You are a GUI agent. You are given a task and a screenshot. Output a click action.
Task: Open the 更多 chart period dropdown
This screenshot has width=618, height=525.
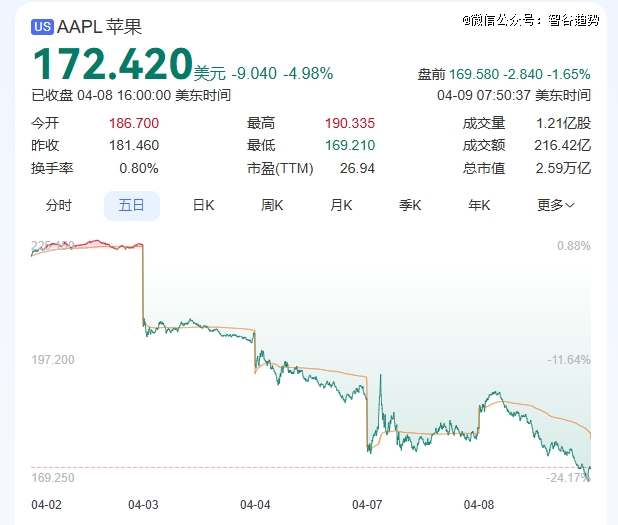[x=555, y=205]
